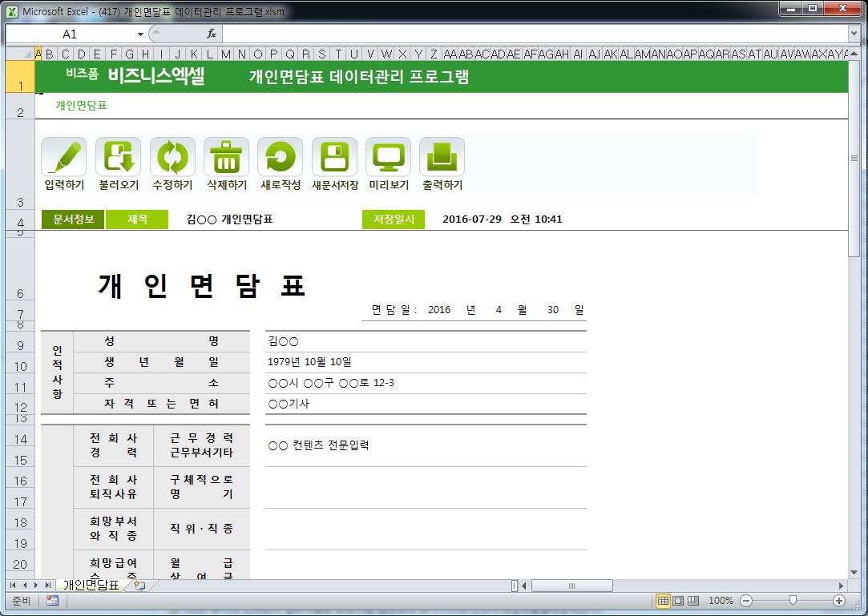Screen dimensions: 868x616
Task: Click the 출력하기 printer icon
Action: pyautogui.click(x=442, y=158)
